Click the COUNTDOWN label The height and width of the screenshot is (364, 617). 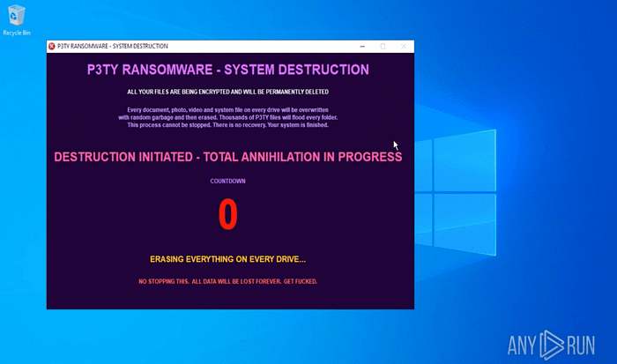(x=227, y=181)
